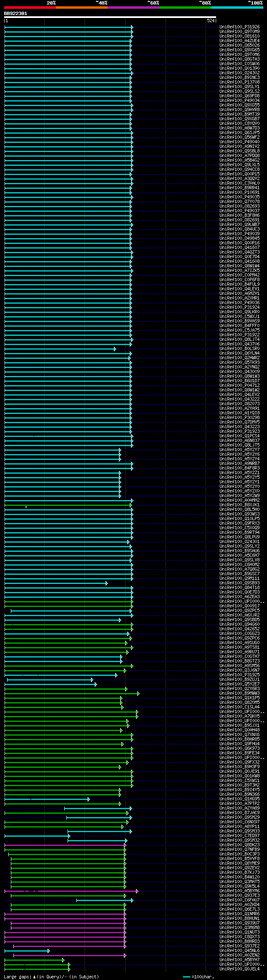Viewport: 267px width, 980px height.
Task: Select hit label UniRef100_A5C6H7
Action: [239, 556]
